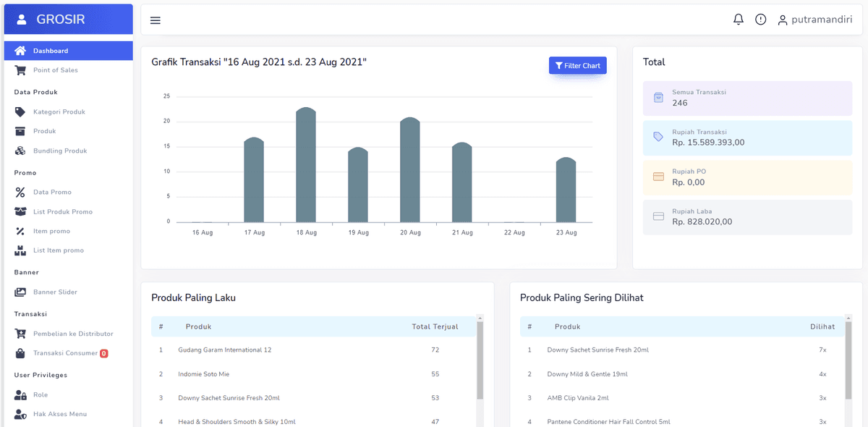Click the Kategori Produk tag icon
Image resolution: width=868 pixels, height=427 pixels.
click(20, 112)
